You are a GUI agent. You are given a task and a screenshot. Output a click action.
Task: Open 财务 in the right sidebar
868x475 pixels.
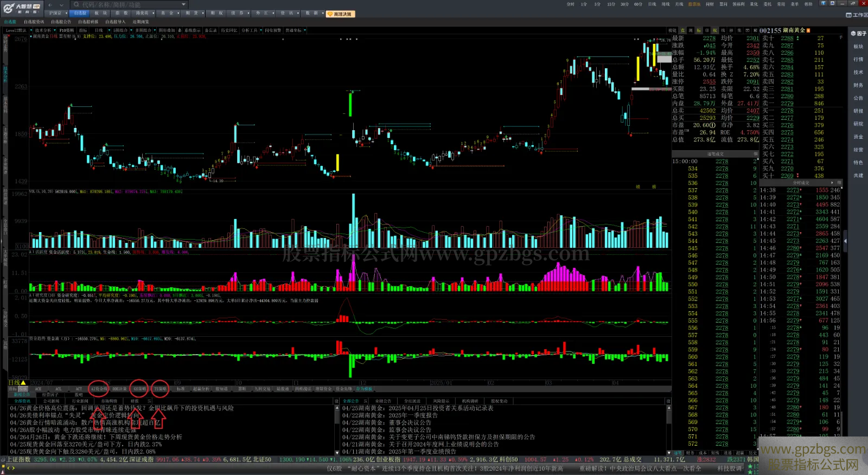click(858, 85)
